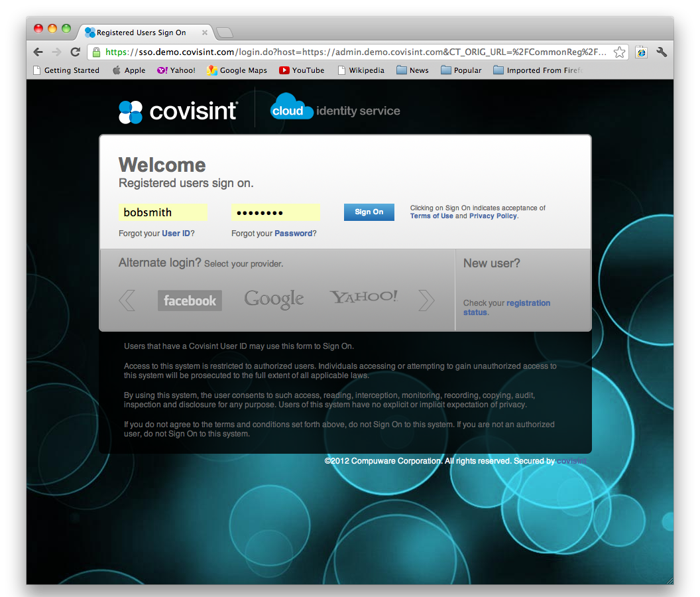The image size is (700, 597).
Task: Open the Getting Started bookmark
Action: click(66, 70)
